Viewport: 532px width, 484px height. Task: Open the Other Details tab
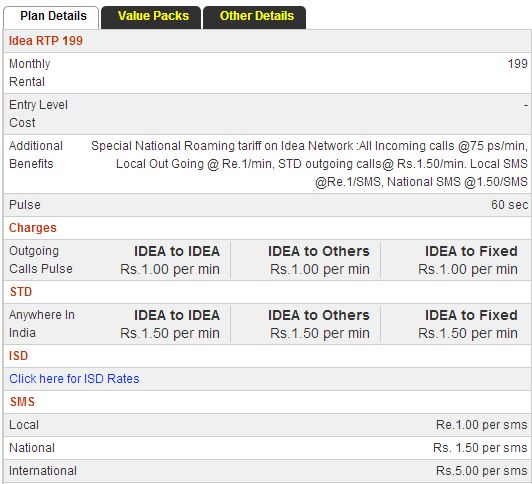254,17
